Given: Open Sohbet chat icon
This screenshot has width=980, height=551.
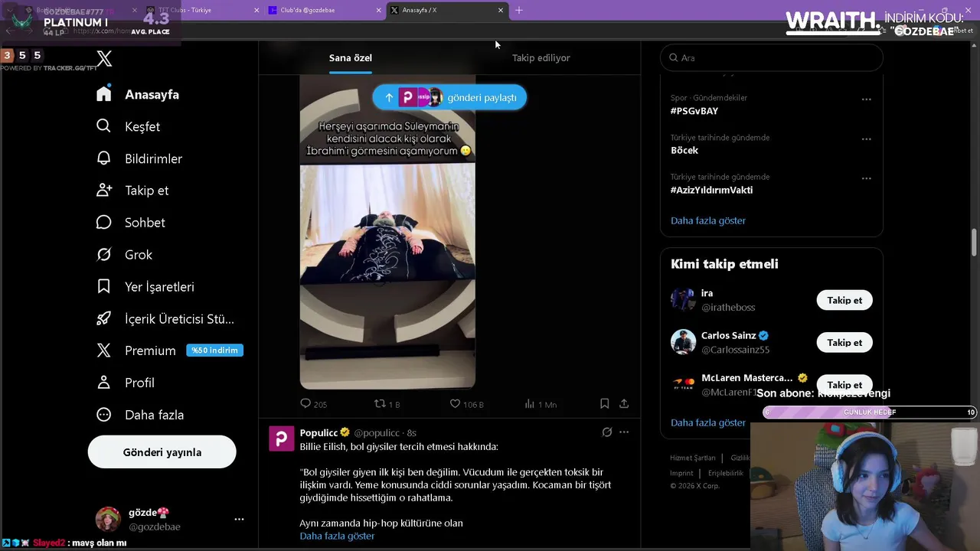Looking at the screenshot, I should 104,222.
